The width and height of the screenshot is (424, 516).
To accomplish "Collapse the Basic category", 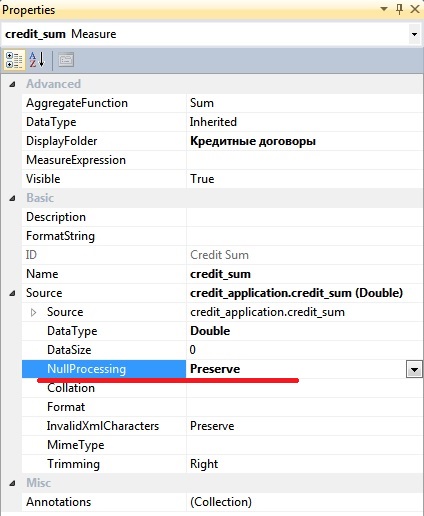I will [12, 198].
